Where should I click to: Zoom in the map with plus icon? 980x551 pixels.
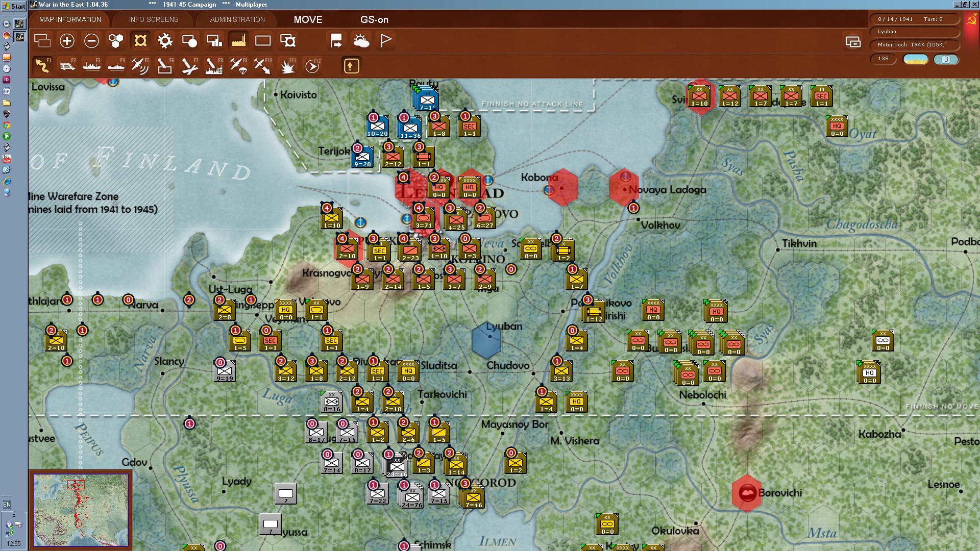pyautogui.click(x=67, y=41)
